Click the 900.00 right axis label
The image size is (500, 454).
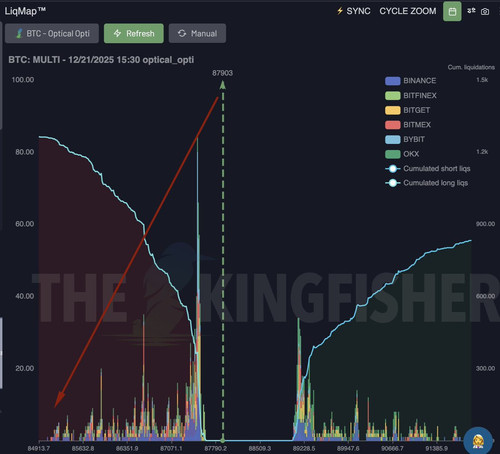tap(485, 224)
